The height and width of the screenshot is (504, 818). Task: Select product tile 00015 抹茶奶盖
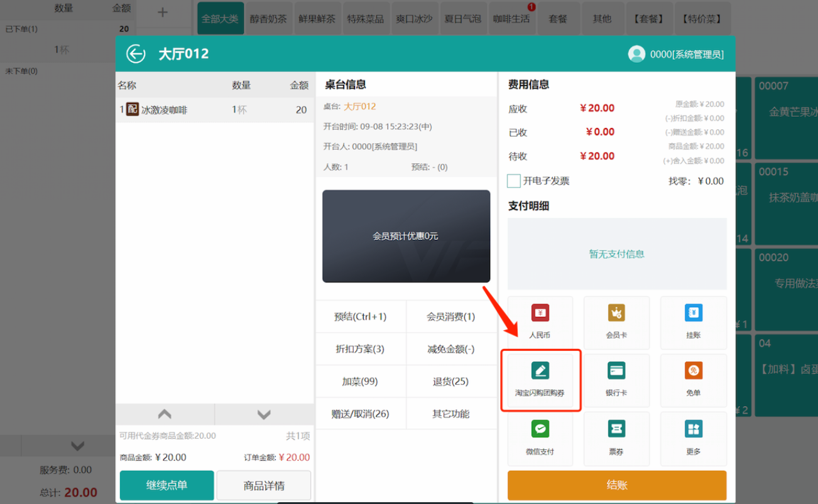click(787, 204)
